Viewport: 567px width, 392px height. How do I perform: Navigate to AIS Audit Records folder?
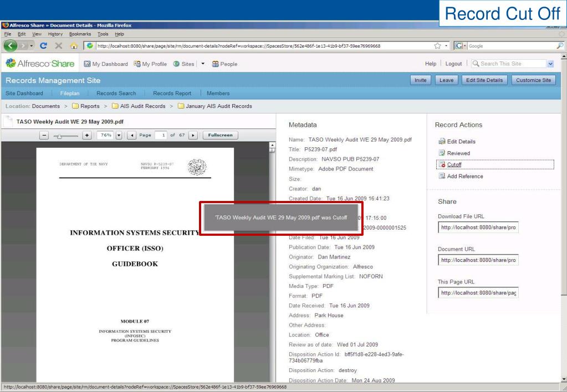coord(139,106)
